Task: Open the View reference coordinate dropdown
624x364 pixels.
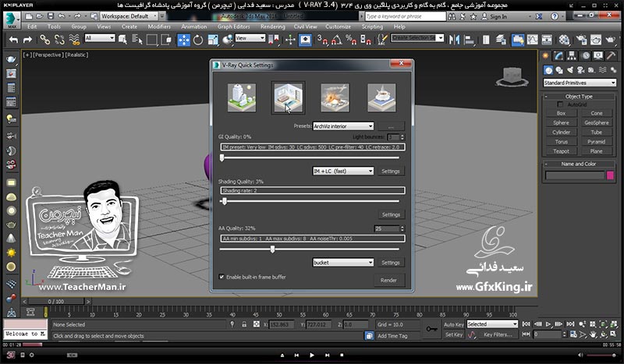Action: point(250,38)
